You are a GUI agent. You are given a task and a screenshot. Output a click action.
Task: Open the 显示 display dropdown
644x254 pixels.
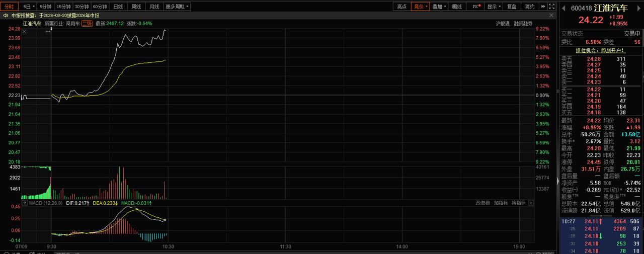(494, 7)
